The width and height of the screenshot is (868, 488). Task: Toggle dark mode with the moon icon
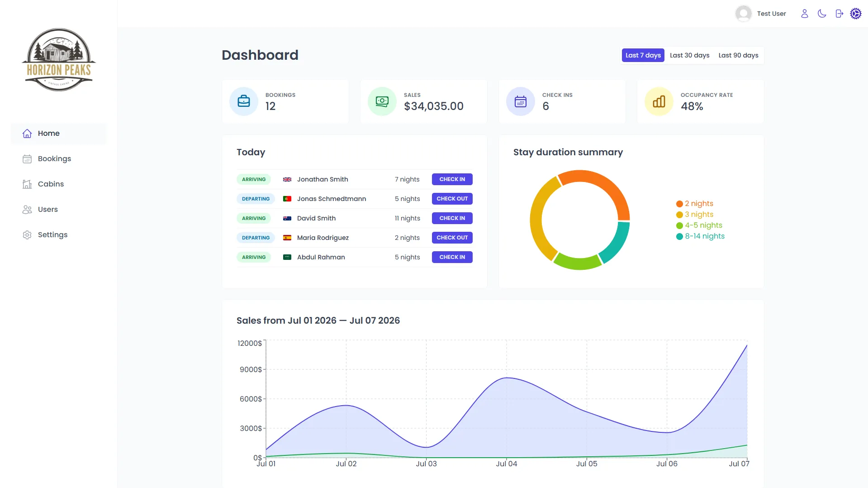coord(822,14)
